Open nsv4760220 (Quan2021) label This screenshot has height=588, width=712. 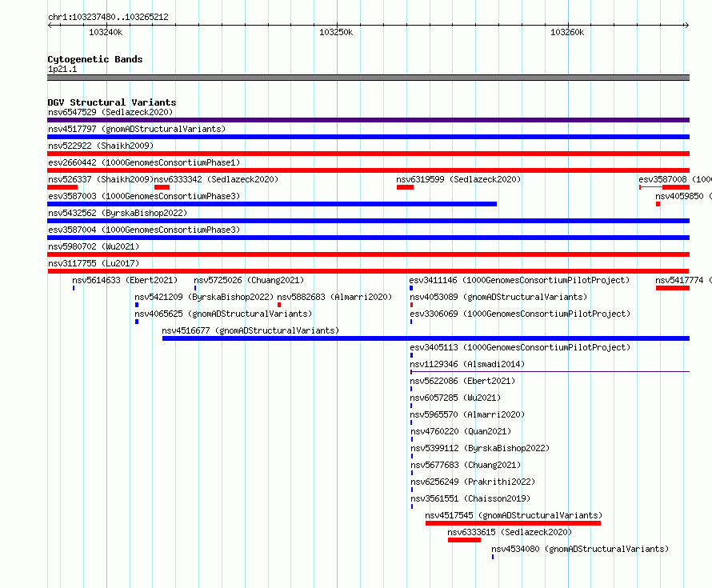461,431
